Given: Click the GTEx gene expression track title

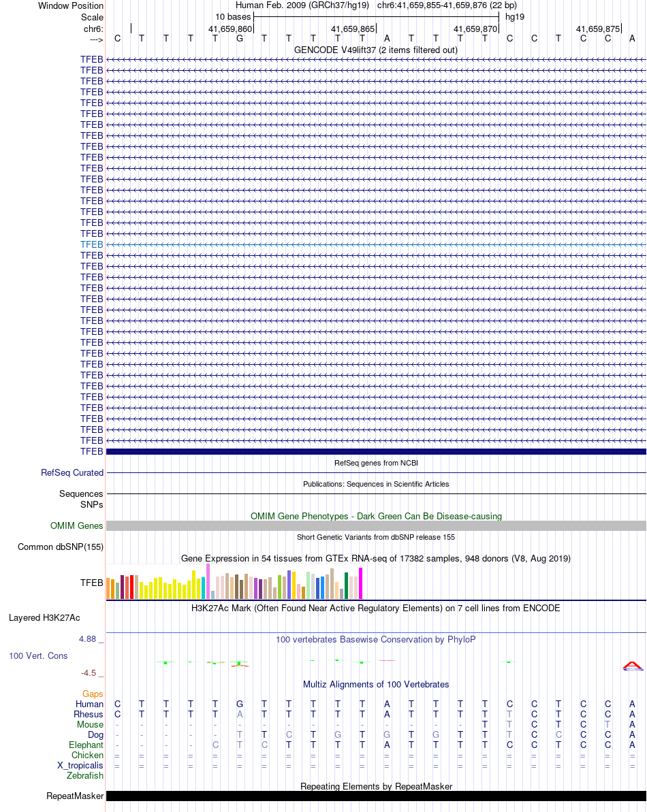Looking at the screenshot, I should click(x=376, y=558).
